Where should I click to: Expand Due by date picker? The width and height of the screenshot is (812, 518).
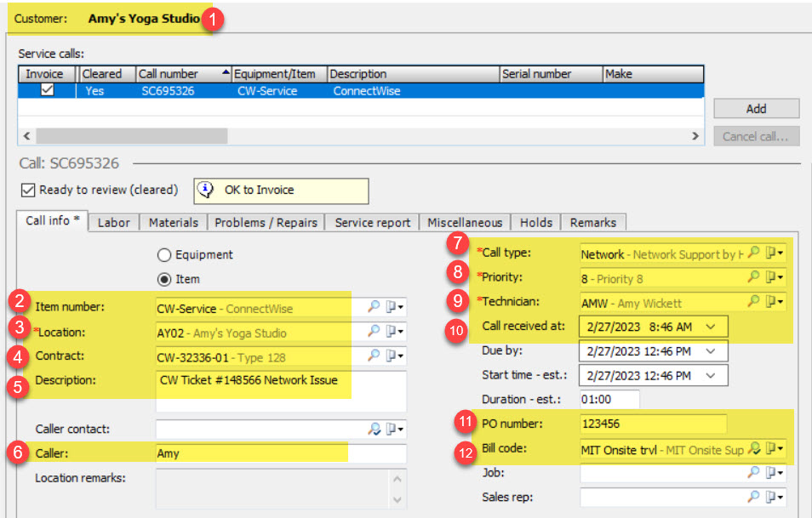(x=711, y=350)
